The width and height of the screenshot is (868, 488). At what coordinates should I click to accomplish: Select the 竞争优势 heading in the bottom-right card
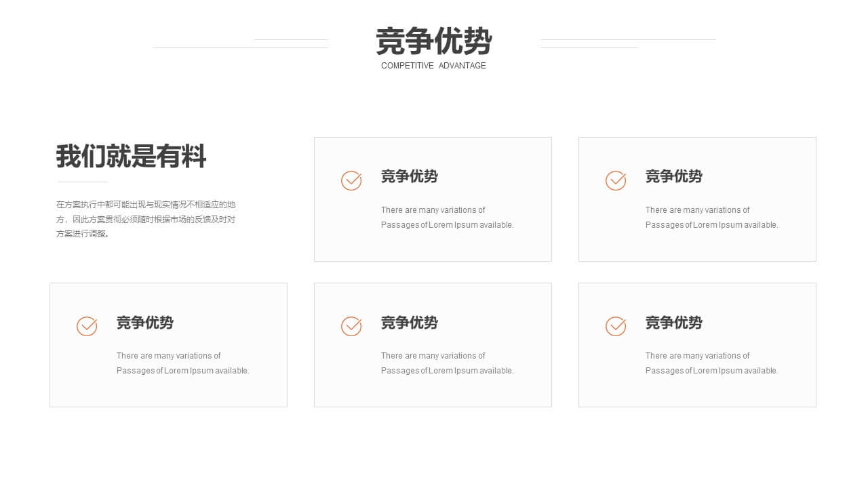(674, 323)
